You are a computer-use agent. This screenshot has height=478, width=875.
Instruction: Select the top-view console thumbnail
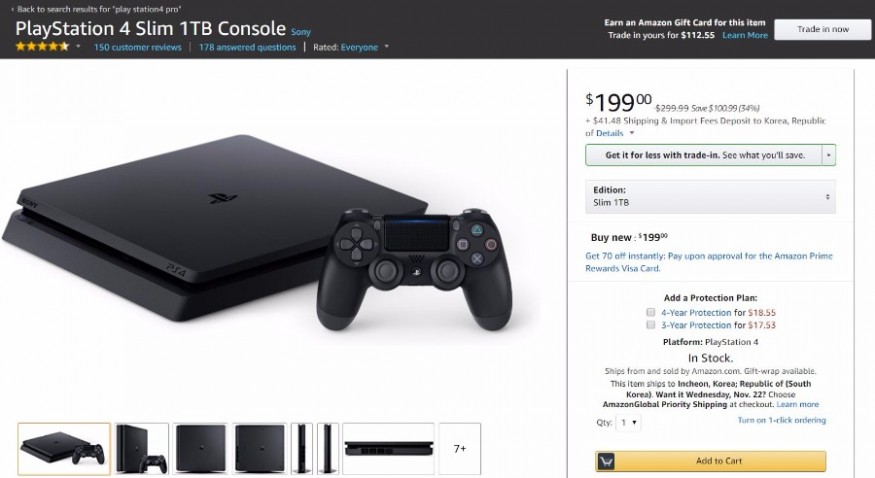200,448
